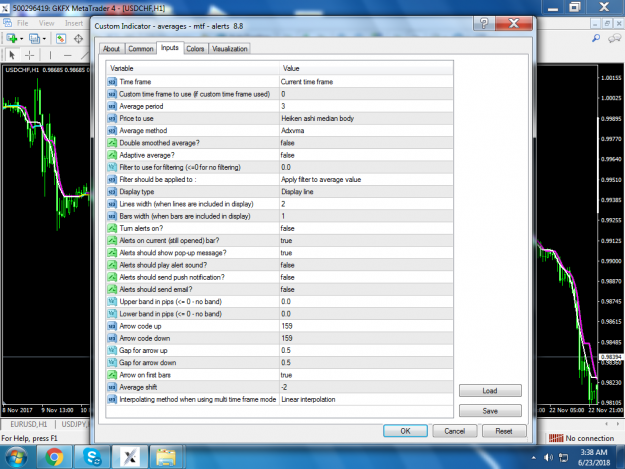The width and height of the screenshot is (625, 469).
Task: Show hidden tray icons arrow
Action: pyautogui.click(x=534, y=457)
